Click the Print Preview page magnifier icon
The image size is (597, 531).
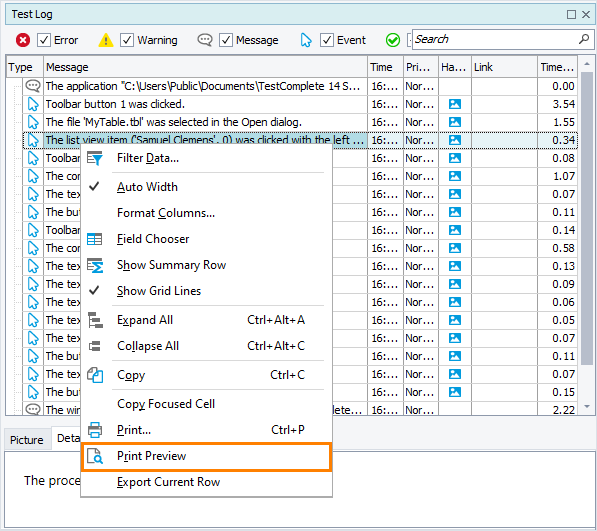95,456
